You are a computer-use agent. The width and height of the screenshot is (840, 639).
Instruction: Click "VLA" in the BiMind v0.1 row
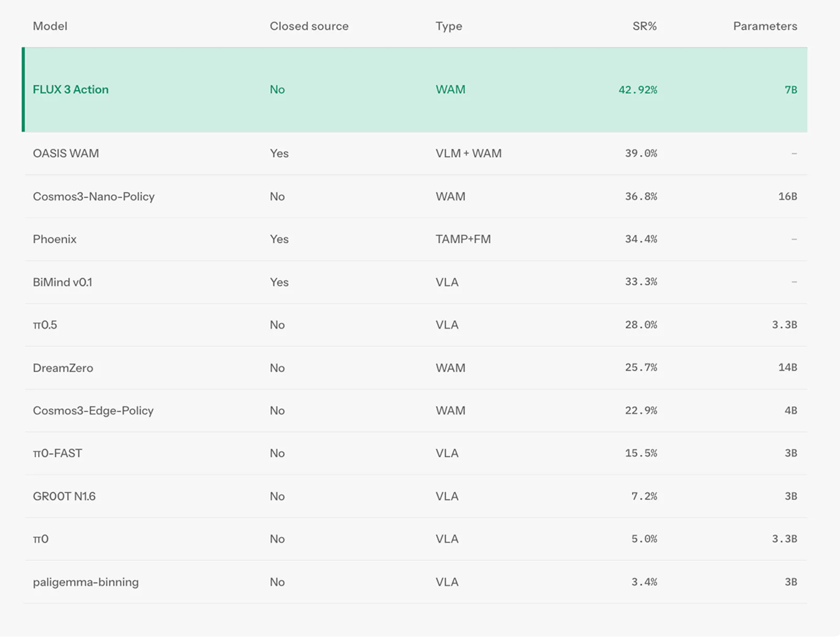coord(447,282)
